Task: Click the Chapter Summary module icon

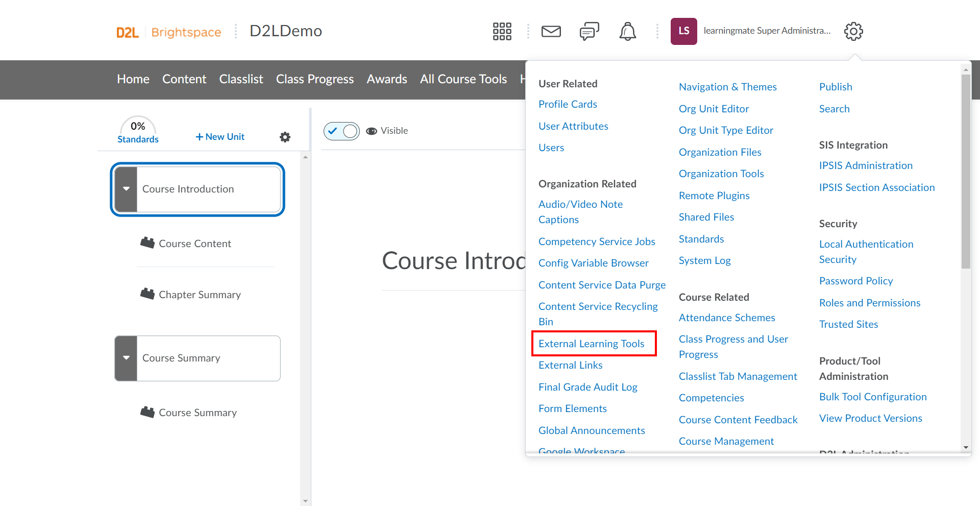Action: (x=148, y=294)
